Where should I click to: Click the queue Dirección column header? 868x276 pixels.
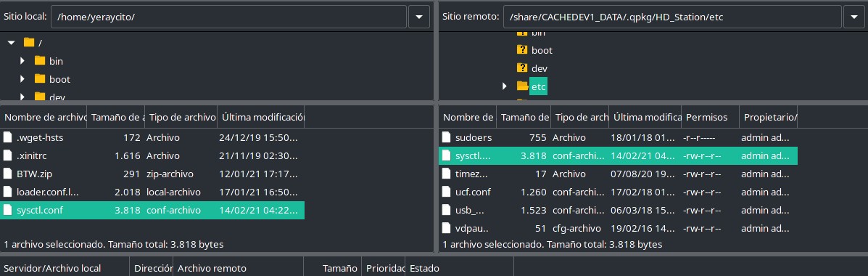(152, 268)
